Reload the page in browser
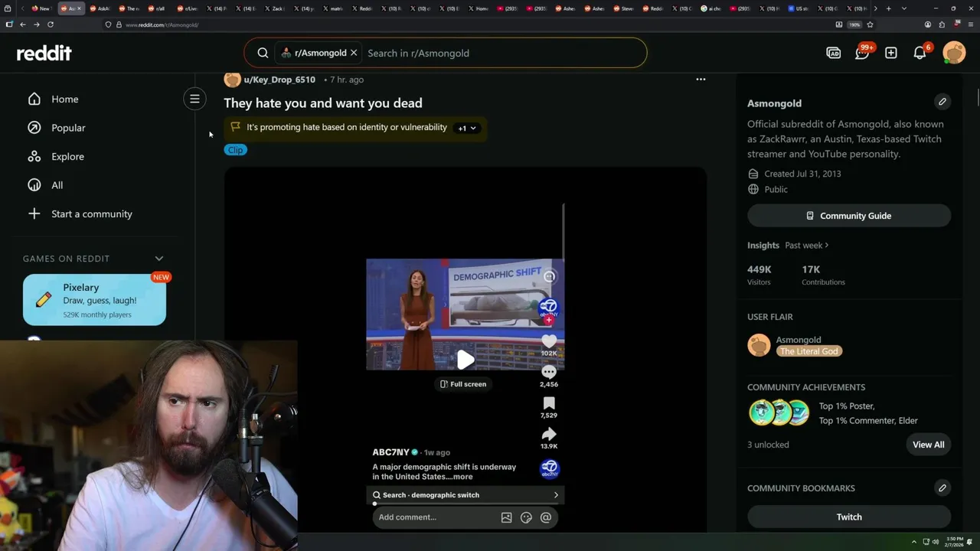Viewport: 980px width, 551px height. 51,24
